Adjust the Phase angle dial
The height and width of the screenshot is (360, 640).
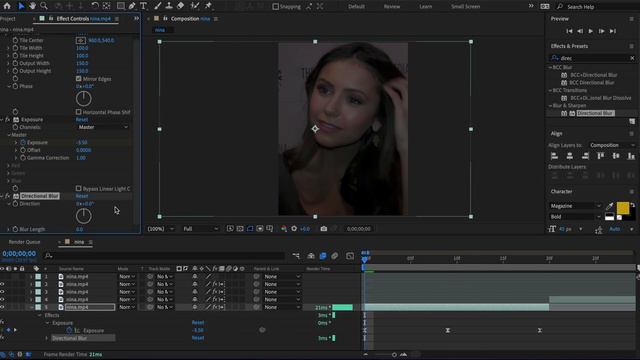tap(84, 98)
